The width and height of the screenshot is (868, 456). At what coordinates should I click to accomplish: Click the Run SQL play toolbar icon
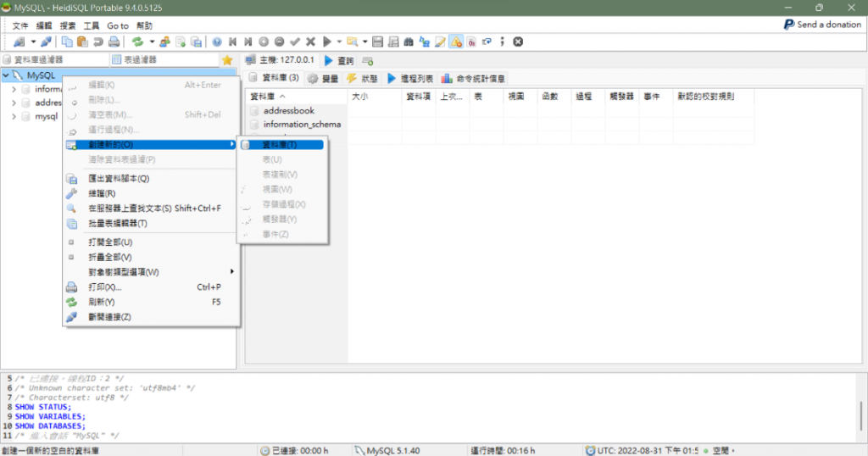click(327, 42)
